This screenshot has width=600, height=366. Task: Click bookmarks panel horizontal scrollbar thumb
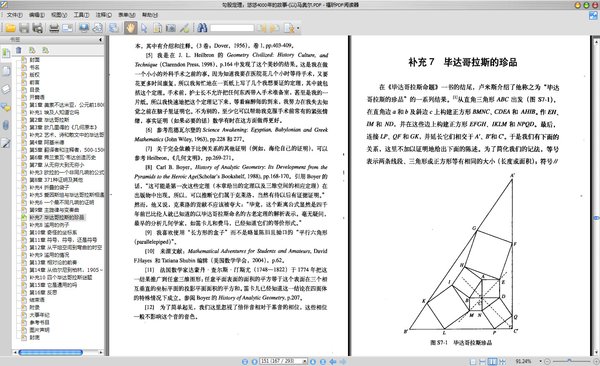tap(51, 352)
